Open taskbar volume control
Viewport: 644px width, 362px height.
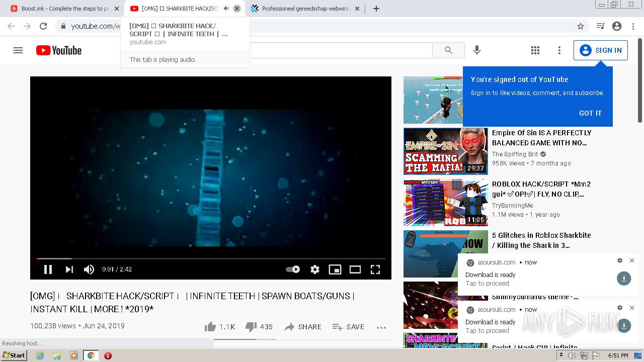572,355
